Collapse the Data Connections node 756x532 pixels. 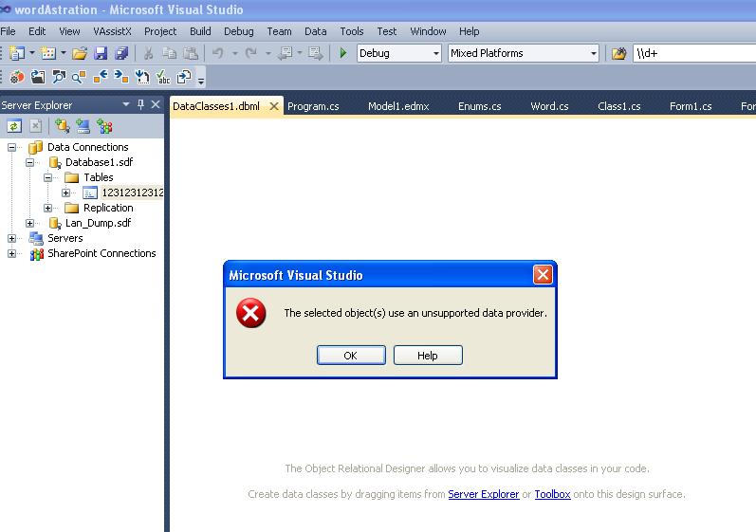tap(11, 147)
